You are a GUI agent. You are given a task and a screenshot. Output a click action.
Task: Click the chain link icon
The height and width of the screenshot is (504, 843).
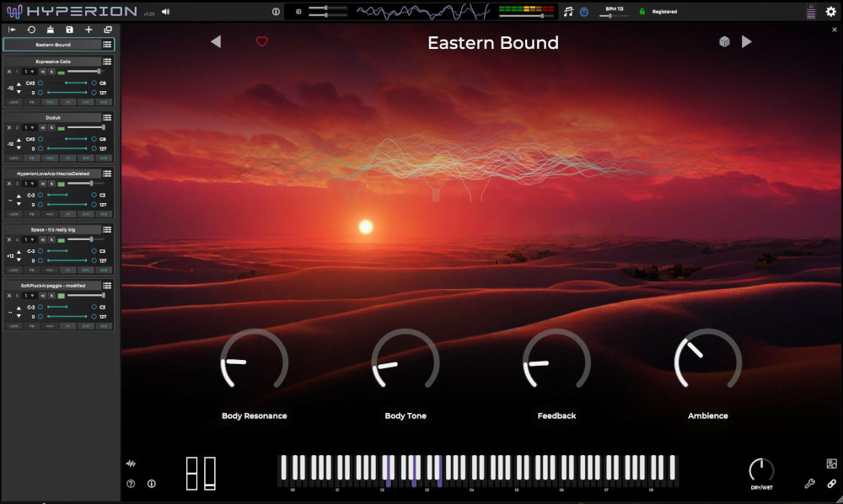pyautogui.click(x=831, y=484)
